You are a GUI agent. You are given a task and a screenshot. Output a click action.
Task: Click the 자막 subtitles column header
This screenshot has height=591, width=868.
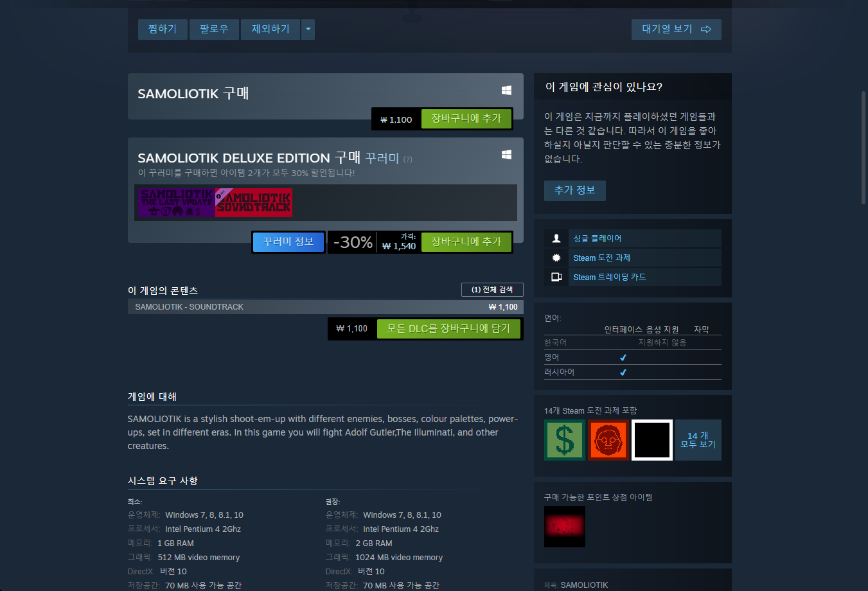[x=702, y=330]
